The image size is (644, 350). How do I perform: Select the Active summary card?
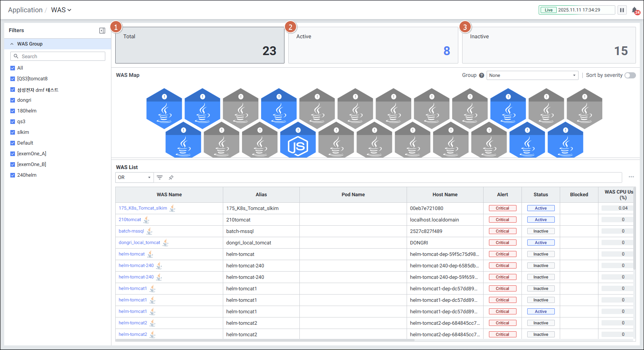(373, 45)
